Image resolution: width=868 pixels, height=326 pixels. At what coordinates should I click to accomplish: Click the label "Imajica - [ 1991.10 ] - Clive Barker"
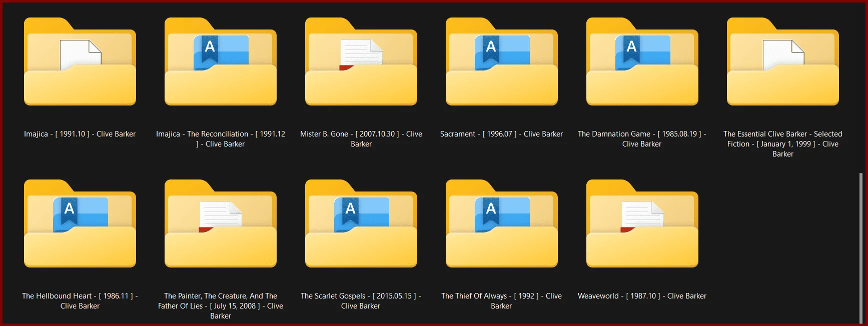[x=80, y=134]
